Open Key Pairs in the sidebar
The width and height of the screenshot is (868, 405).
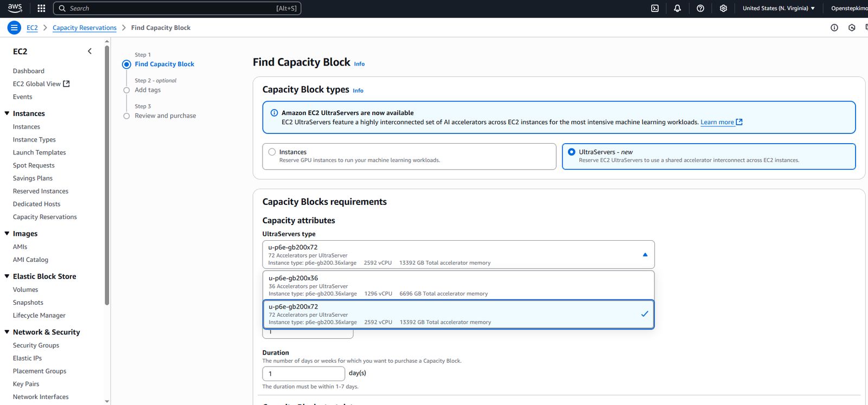(26, 384)
